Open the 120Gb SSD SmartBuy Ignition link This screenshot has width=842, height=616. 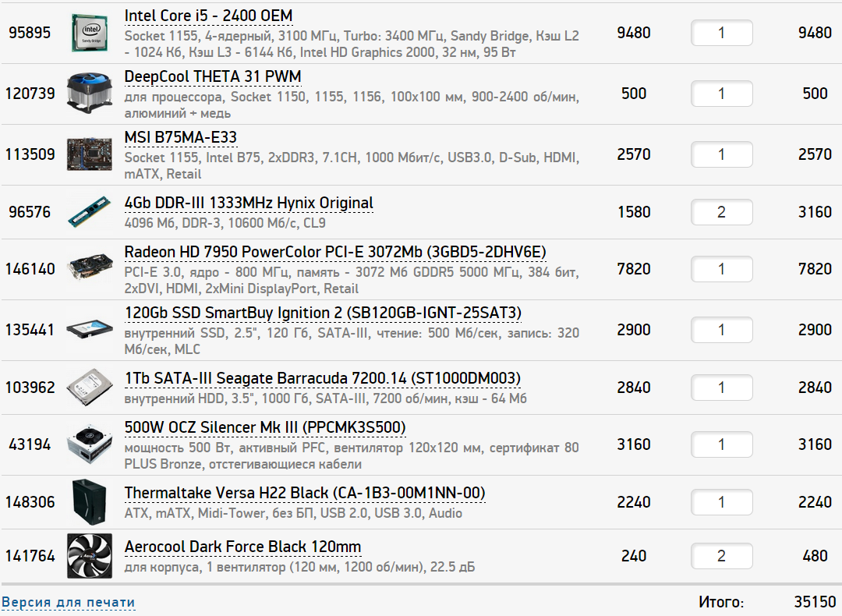(323, 313)
